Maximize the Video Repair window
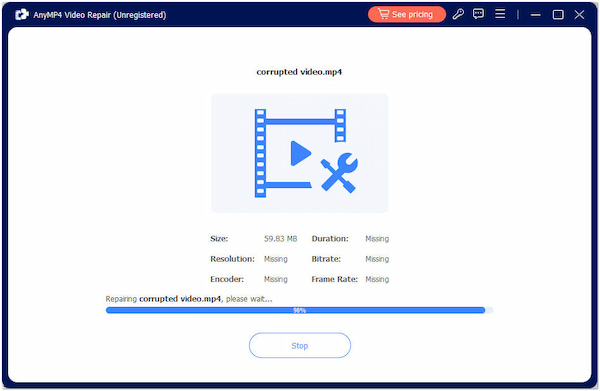The width and height of the screenshot is (600, 391). 558,15
